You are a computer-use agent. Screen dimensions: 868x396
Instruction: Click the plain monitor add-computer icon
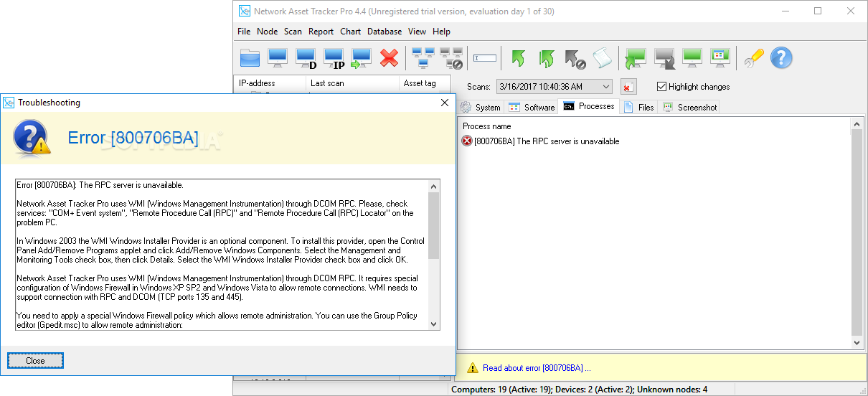point(278,58)
